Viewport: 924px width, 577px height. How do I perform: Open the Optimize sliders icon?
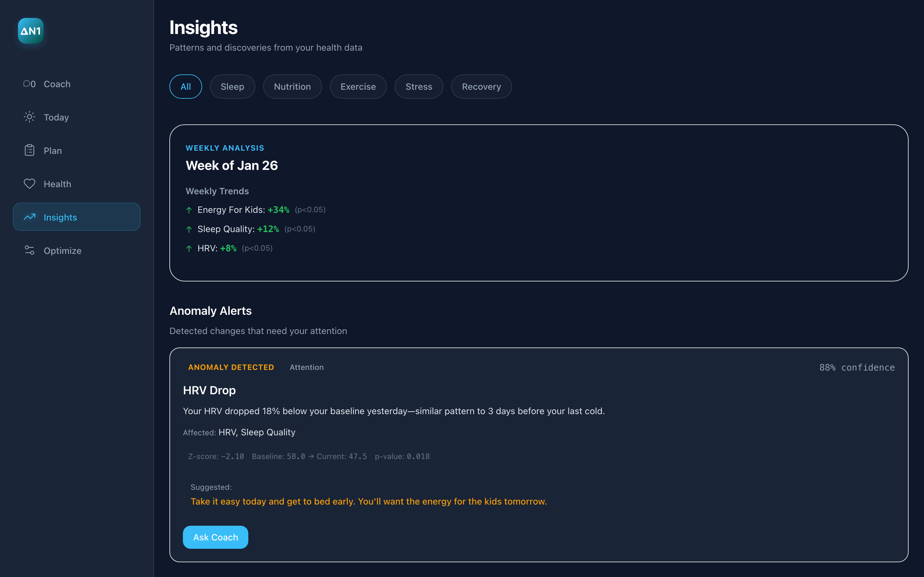tap(30, 250)
